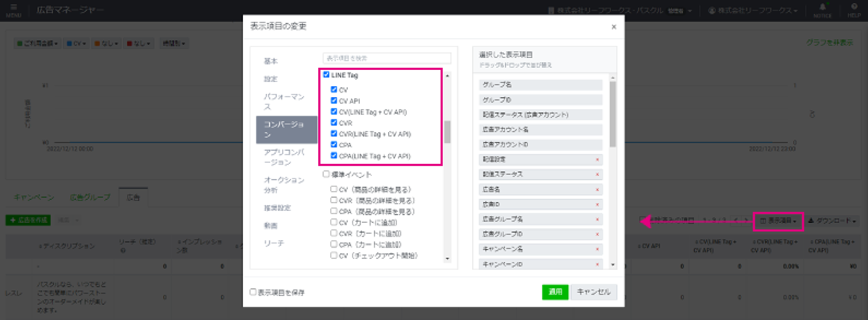This screenshot has width=868, height=320.
Task: Remove 配信設定 from selected items
Action: click(597, 160)
